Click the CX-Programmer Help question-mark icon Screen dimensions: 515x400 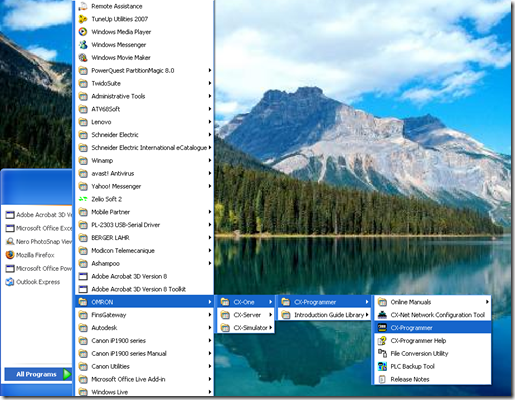(382, 341)
